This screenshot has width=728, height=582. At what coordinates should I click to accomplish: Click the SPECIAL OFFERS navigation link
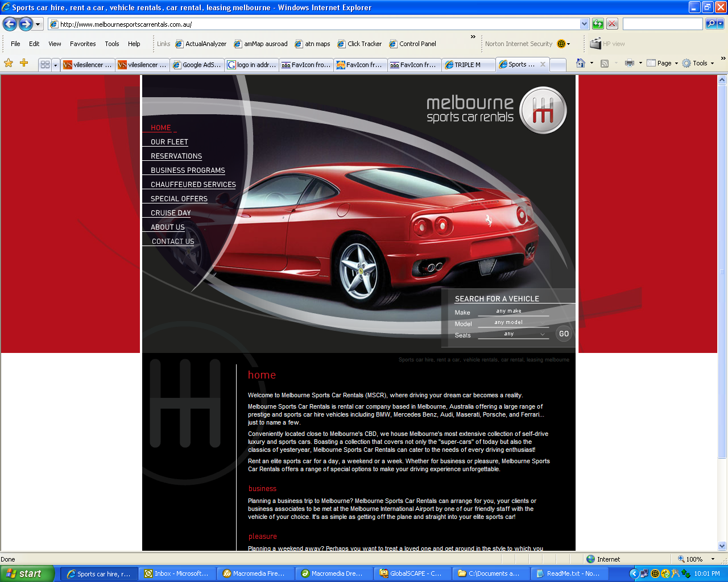point(179,199)
